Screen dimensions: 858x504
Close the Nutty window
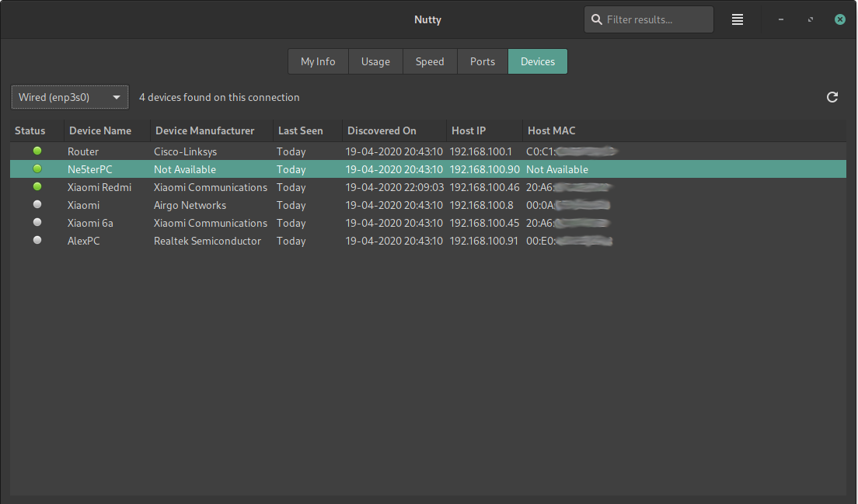tap(840, 19)
